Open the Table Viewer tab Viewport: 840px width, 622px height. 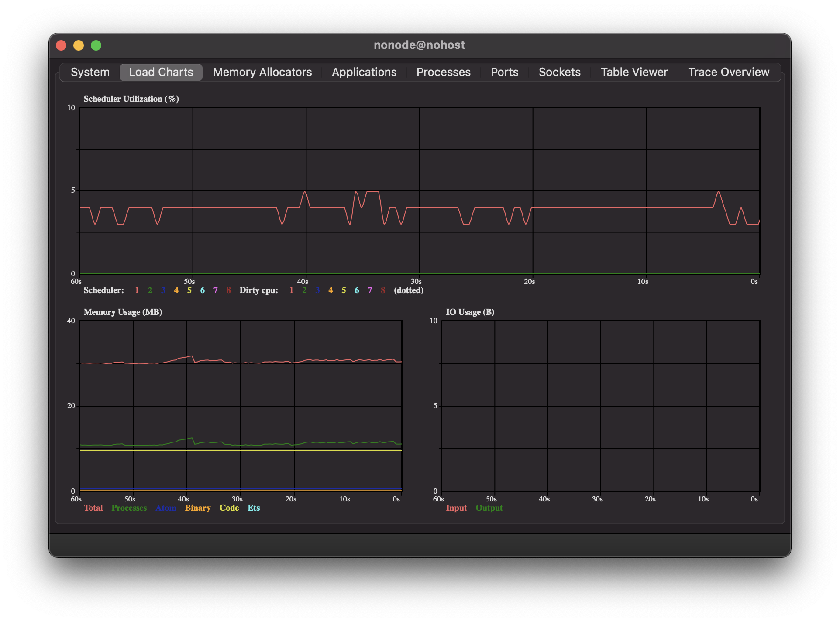pos(634,73)
